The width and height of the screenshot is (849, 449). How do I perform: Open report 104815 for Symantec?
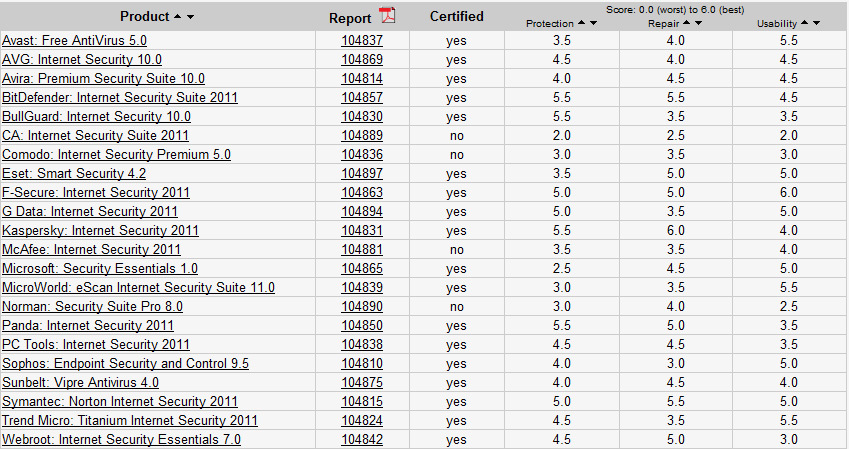coord(362,401)
